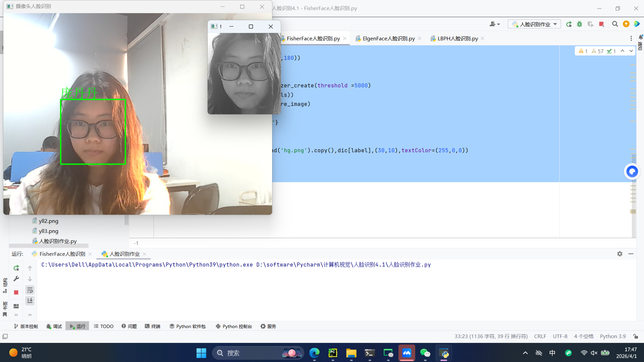
Task: Open Microsoft Edge from the taskbar
Action: pos(314,353)
